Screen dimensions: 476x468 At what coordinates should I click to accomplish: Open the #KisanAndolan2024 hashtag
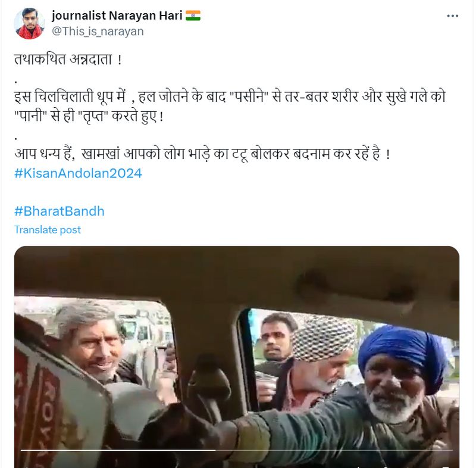click(78, 173)
